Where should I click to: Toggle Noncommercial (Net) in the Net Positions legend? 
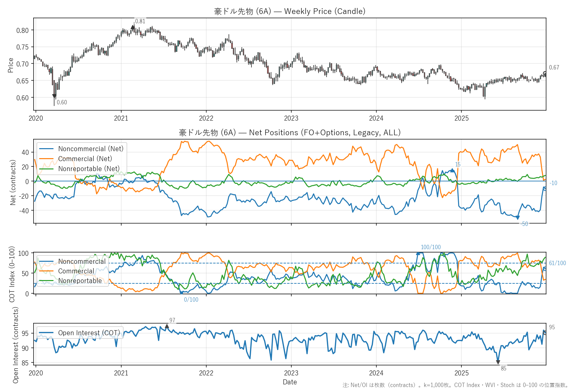click(x=90, y=149)
